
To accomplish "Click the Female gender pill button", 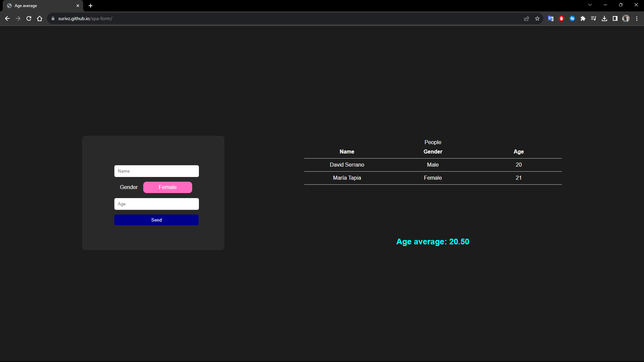I will (x=167, y=187).
